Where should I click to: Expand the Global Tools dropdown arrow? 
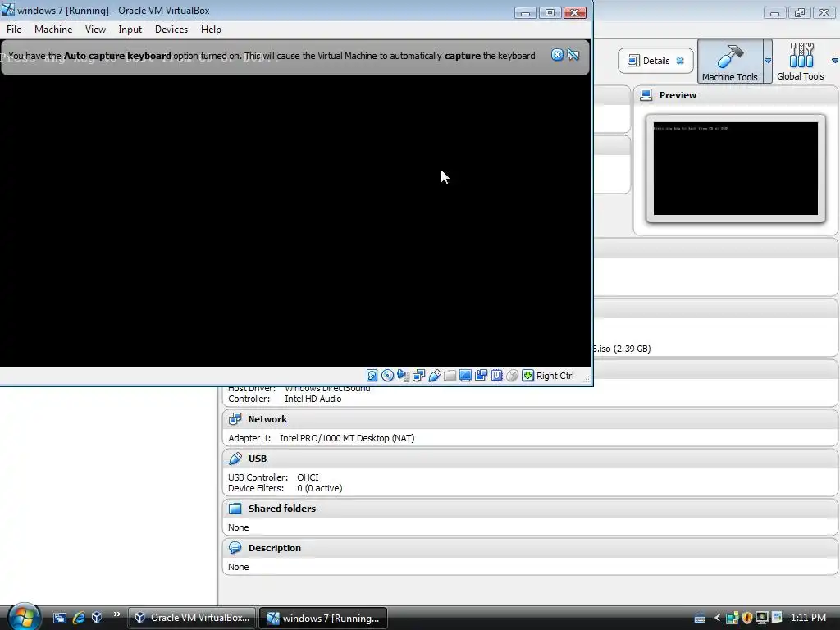834,61
